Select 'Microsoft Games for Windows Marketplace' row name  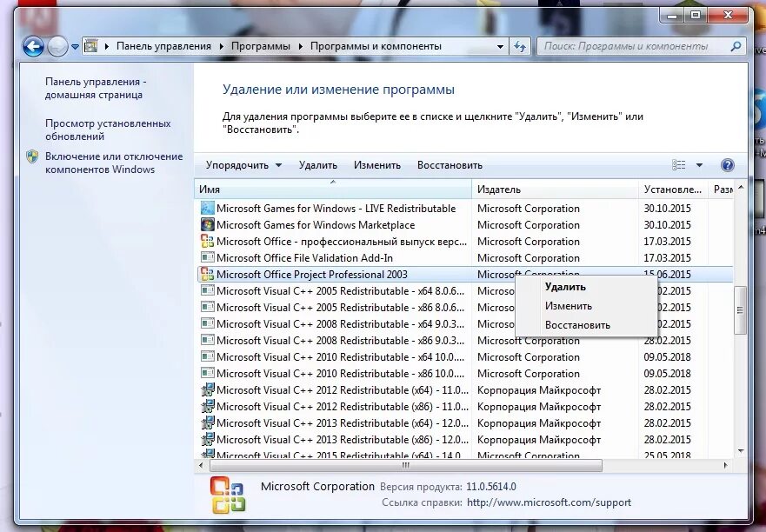pos(316,225)
